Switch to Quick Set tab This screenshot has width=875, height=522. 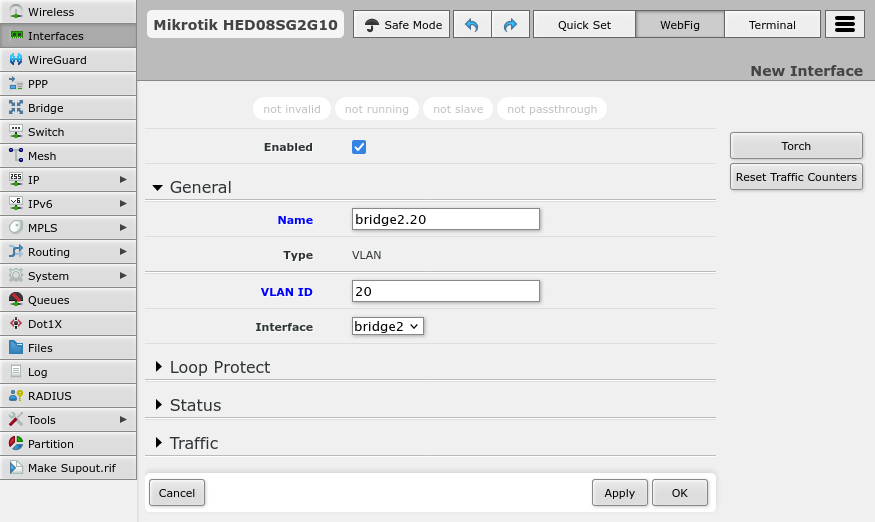[x=584, y=25]
